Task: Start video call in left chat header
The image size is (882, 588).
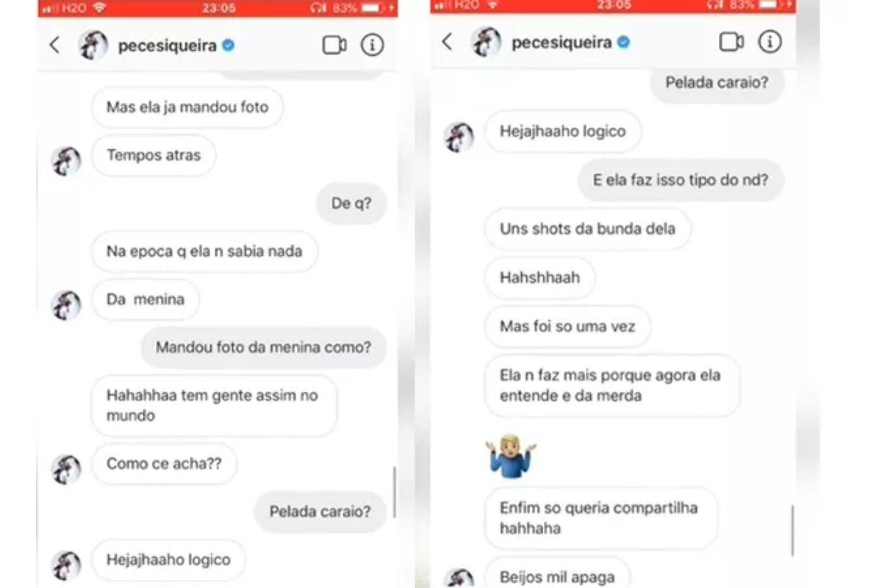Action: coord(334,46)
